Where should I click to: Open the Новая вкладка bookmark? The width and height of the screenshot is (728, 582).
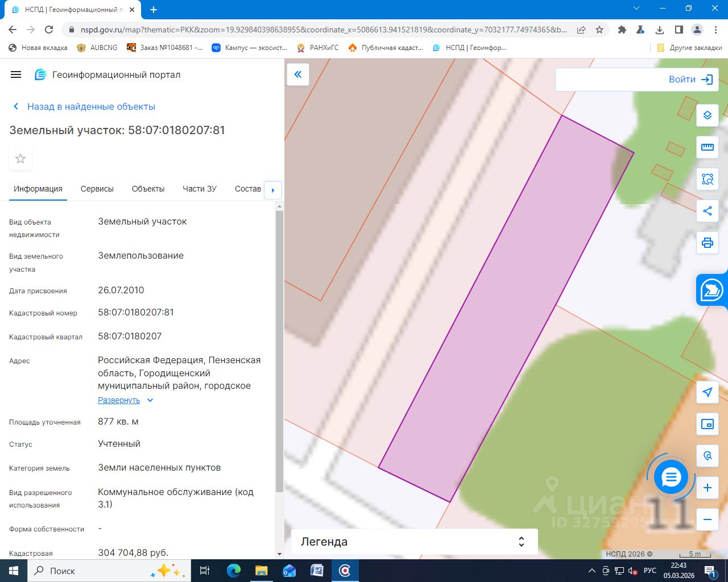[38, 48]
